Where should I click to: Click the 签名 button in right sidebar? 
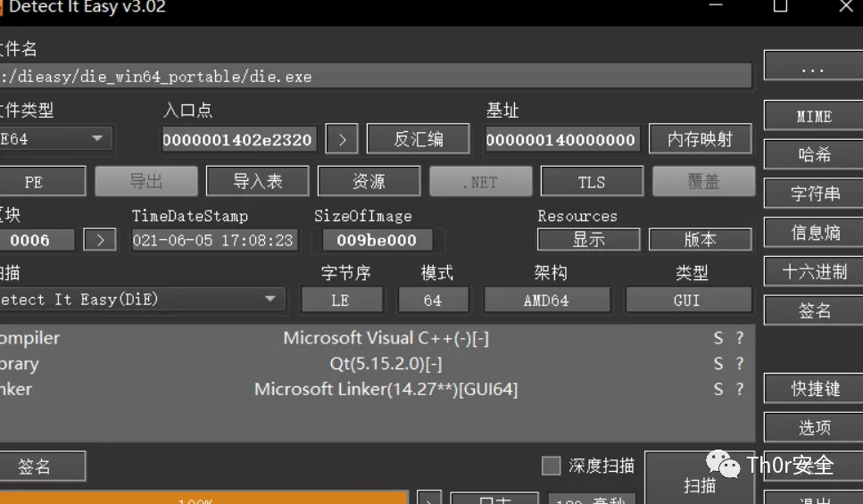813,310
